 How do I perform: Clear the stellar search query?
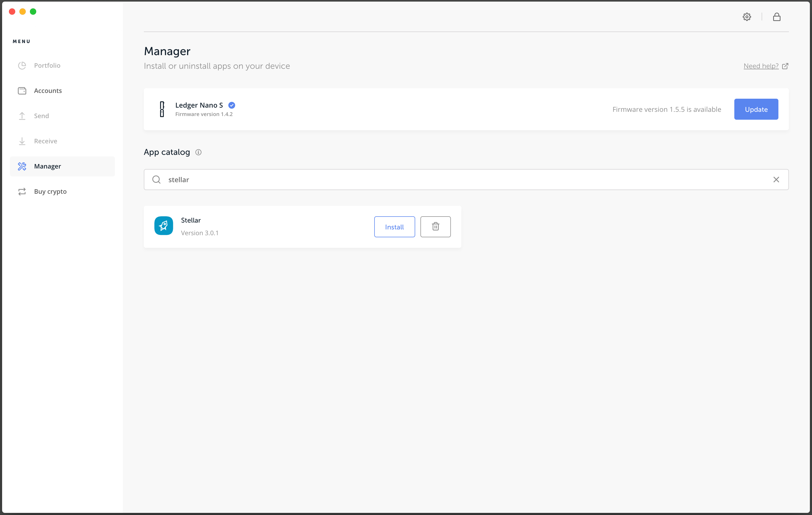[777, 180]
